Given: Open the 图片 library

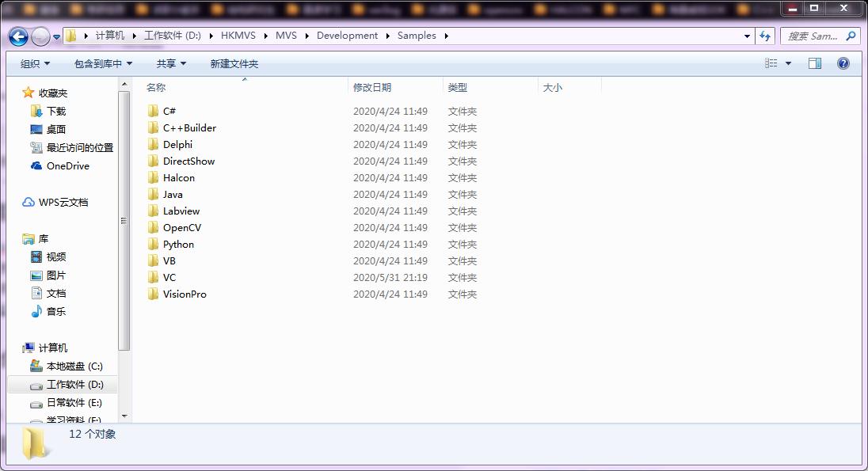Looking at the screenshot, I should [48, 275].
